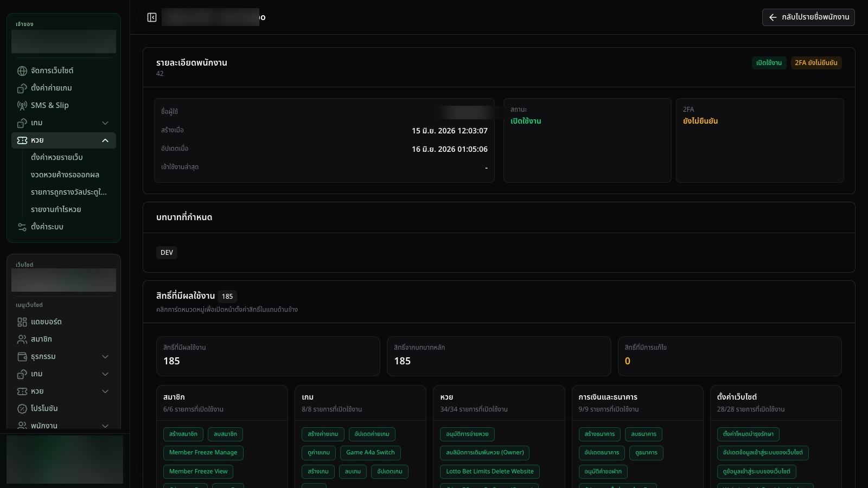Expand the พนักงาน submenu chevron

click(x=105, y=426)
